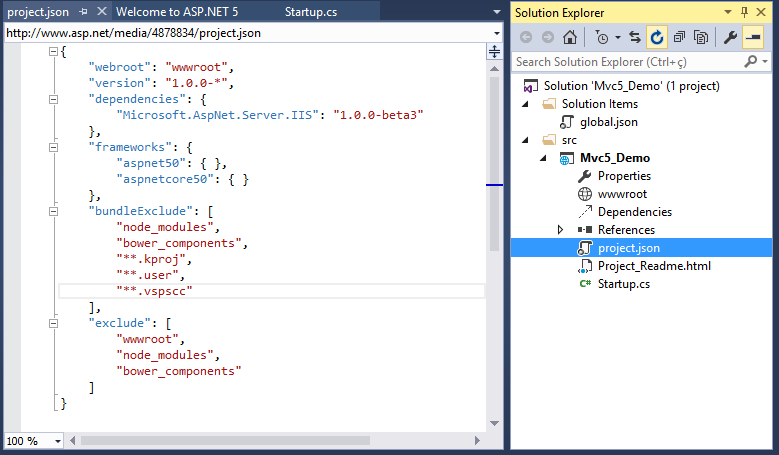Open the 100 % zoom dropdown

click(x=58, y=441)
